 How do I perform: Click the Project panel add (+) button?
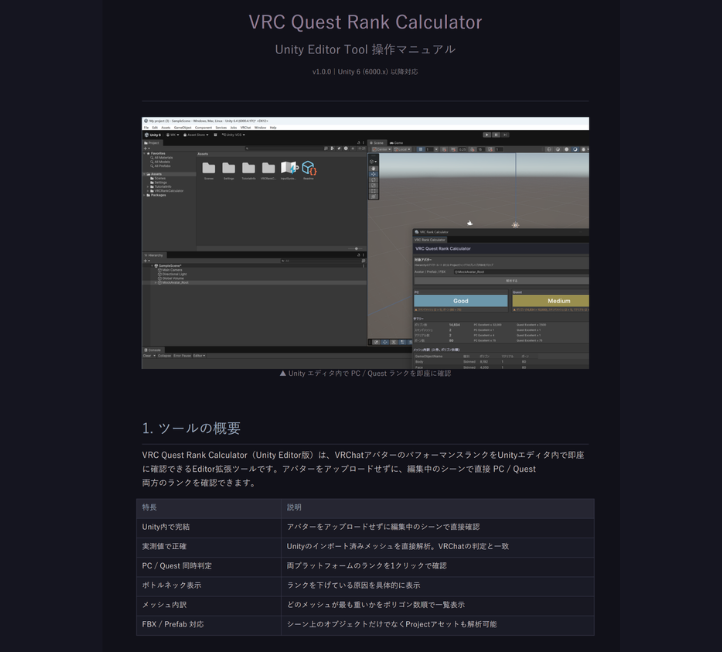[x=146, y=149]
